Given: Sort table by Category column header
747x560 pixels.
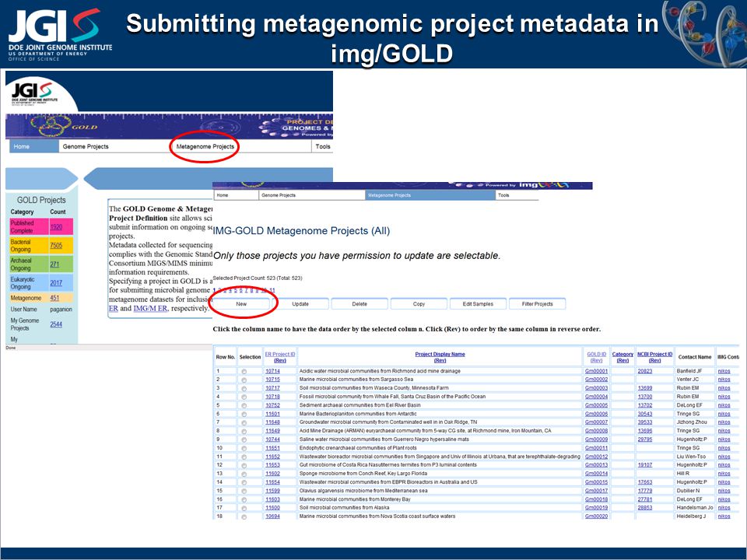Looking at the screenshot, I should point(622,355).
